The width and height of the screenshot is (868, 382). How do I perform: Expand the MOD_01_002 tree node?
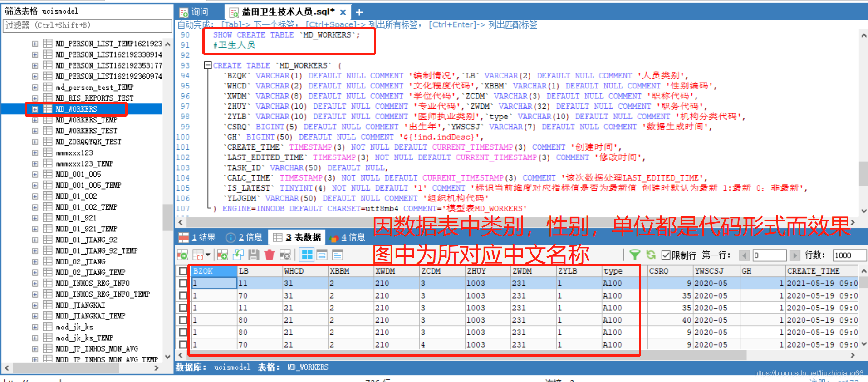coord(35,196)
